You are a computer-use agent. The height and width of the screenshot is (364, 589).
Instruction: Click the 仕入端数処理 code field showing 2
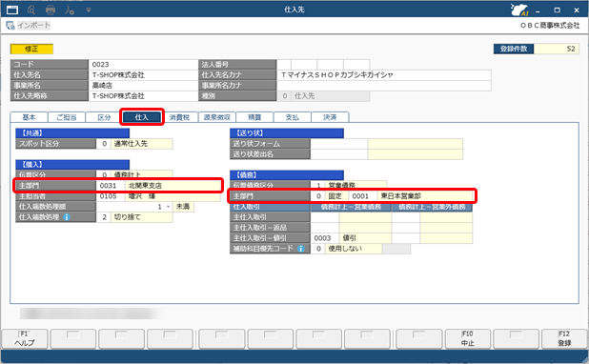[104, 217]
